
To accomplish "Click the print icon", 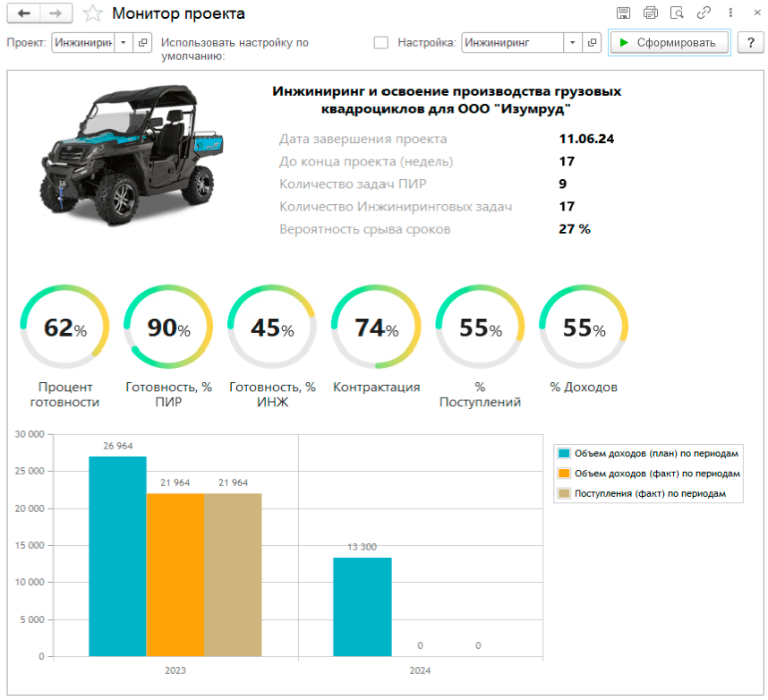I will [x=651, y=13].
